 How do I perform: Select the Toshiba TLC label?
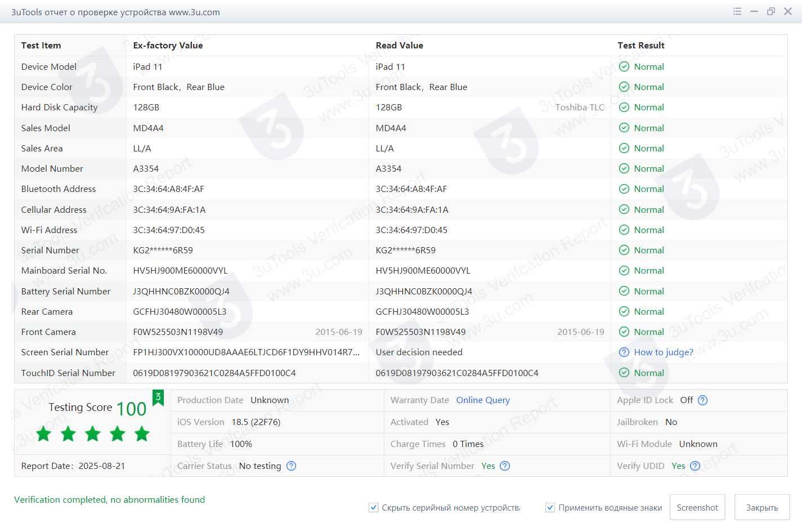click(x=580, y=107)
